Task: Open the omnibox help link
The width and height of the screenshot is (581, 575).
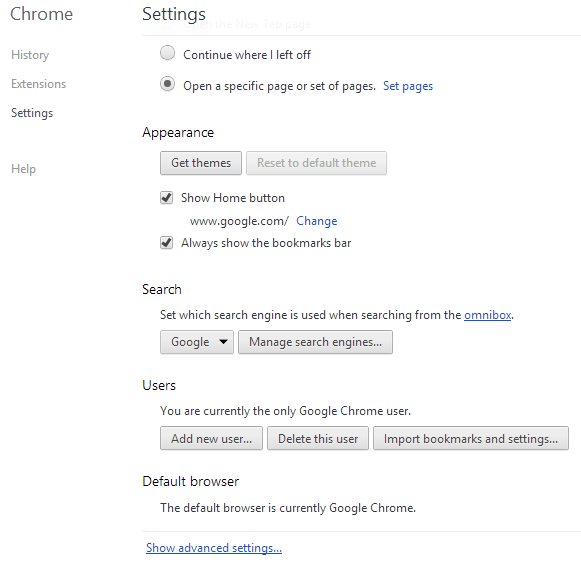Action: [488, 315]
